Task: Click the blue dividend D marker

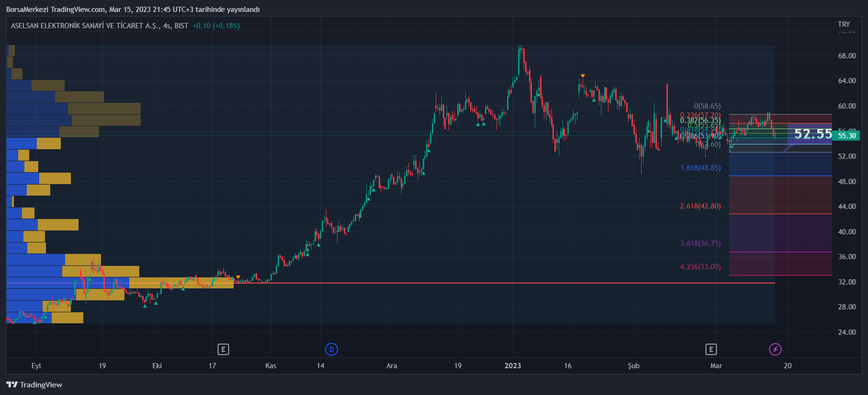Action: click(x=331, y=350)
